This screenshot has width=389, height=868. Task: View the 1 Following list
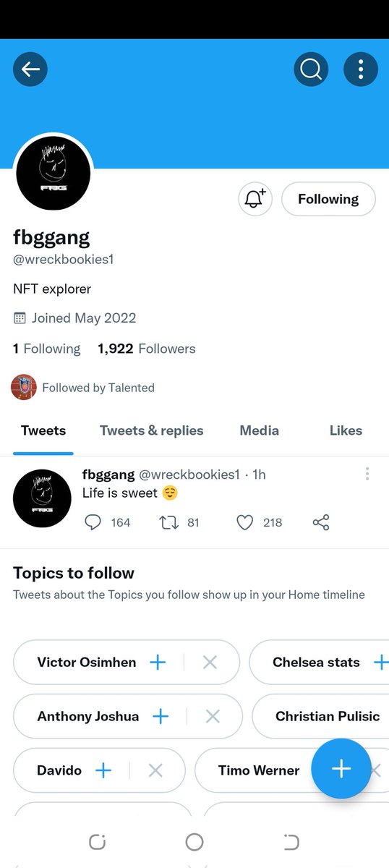click(x=47, y=349)
